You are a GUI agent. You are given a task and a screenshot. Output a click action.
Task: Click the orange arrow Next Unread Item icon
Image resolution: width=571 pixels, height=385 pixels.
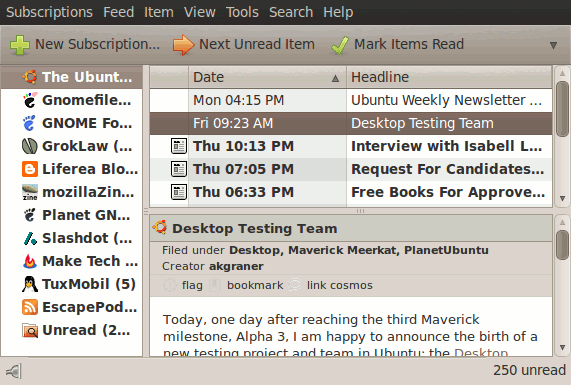pos(184,45)
